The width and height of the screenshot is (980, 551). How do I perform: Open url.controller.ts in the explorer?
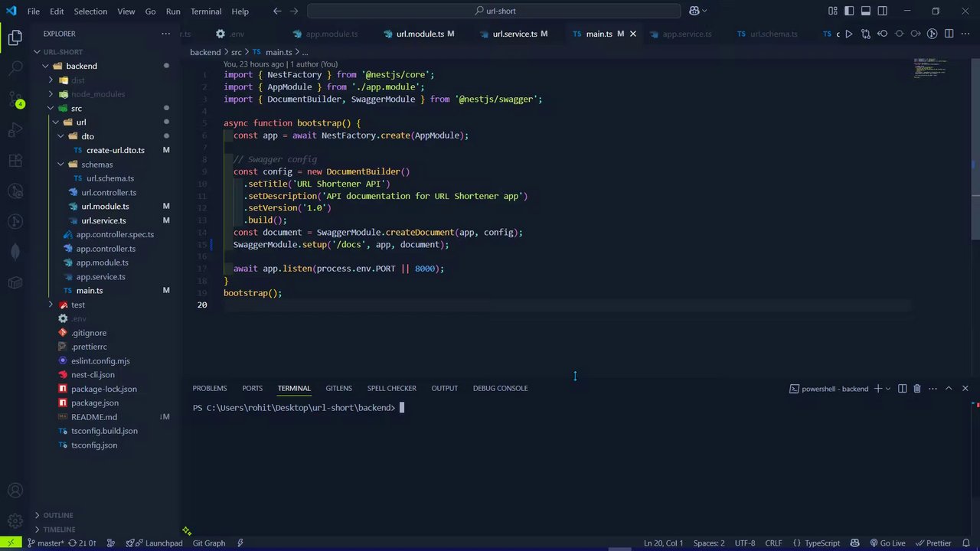click(109, 193)
